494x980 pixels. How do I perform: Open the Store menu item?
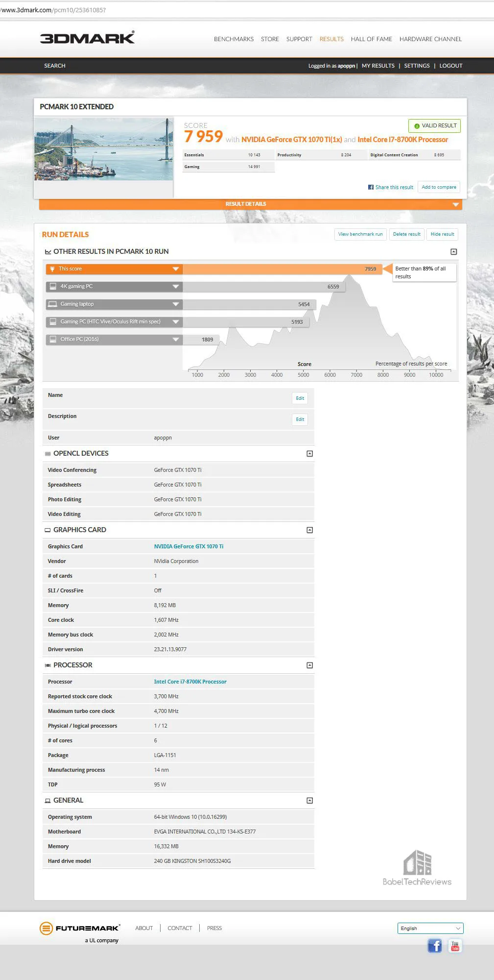[x=270, y=39]
